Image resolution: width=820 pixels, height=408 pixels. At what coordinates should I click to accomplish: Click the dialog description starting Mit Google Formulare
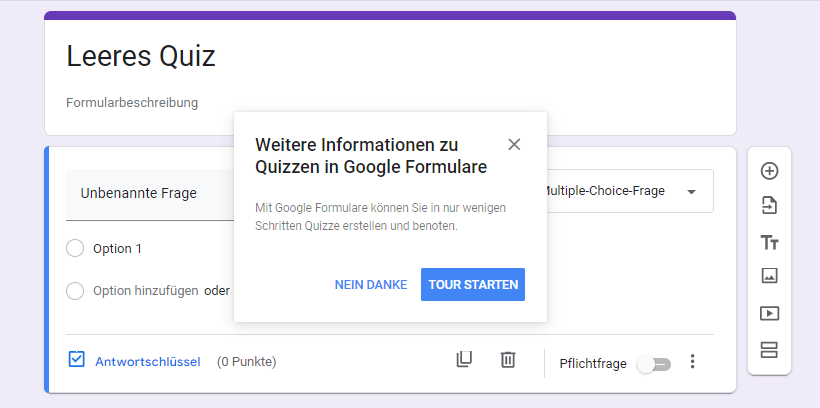tap(380, 217)
